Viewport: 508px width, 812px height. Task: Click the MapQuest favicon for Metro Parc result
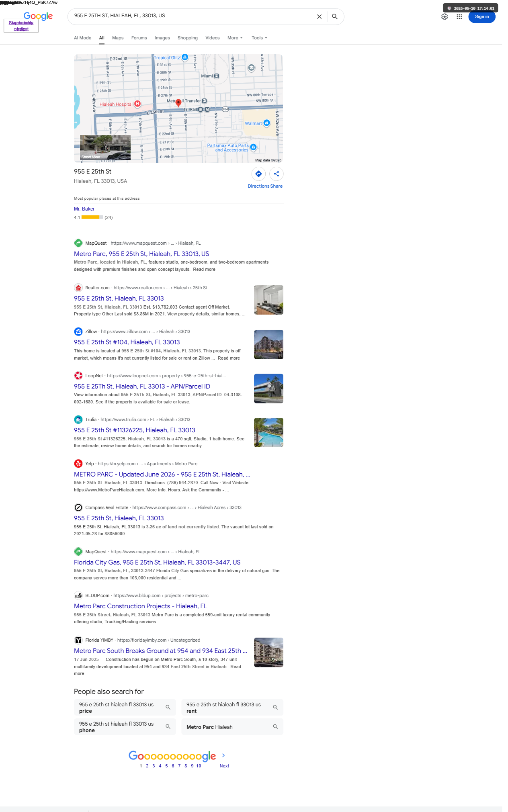coord(78,243)
